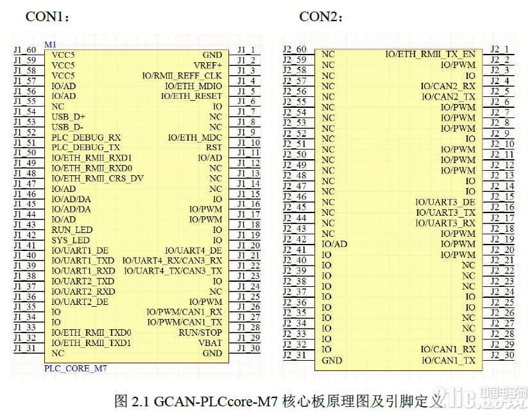Click the IO/PWM/CAN1_RX label
The image size is (532, 414).
point(184,312)
